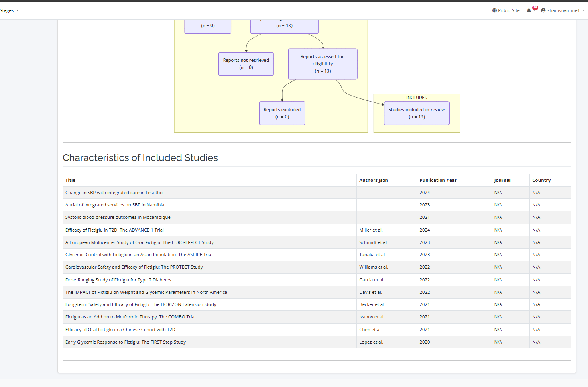Viewport: 588px width, 387px height.
Task: Click the user avatar icon for shamsuamme1
Action: [543, 10]
